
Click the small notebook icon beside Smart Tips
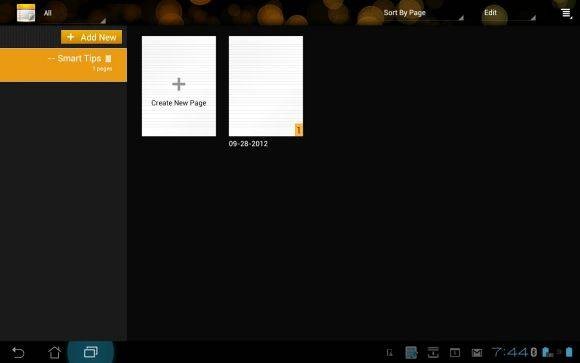click(x=108, y=58)
